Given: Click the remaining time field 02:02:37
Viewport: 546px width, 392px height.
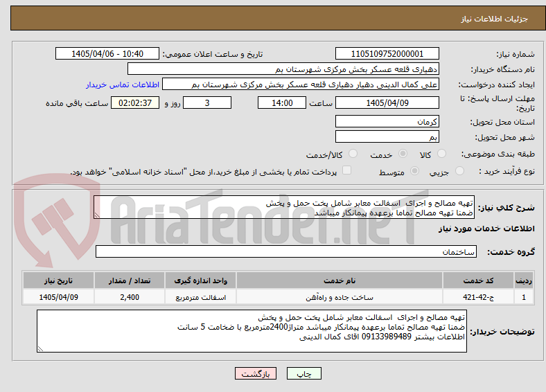Looking at the screenshot, I should (x=135, y=103).
